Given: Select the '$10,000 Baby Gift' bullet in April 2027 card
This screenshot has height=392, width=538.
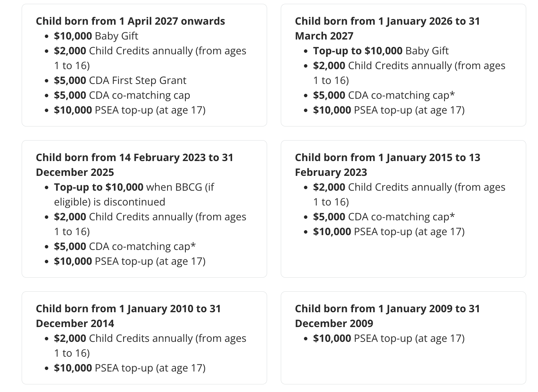Looking at the screenshot, I should coord(96,36).
